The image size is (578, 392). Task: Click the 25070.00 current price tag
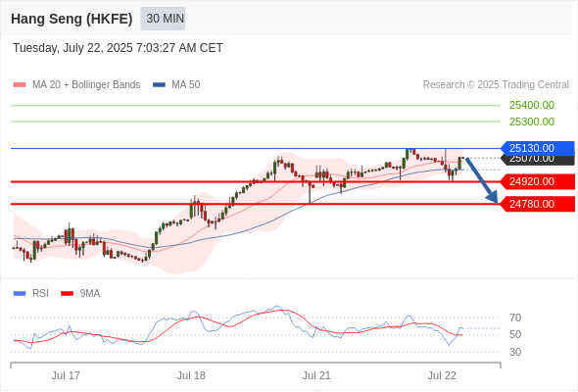[x=538, y=160]
